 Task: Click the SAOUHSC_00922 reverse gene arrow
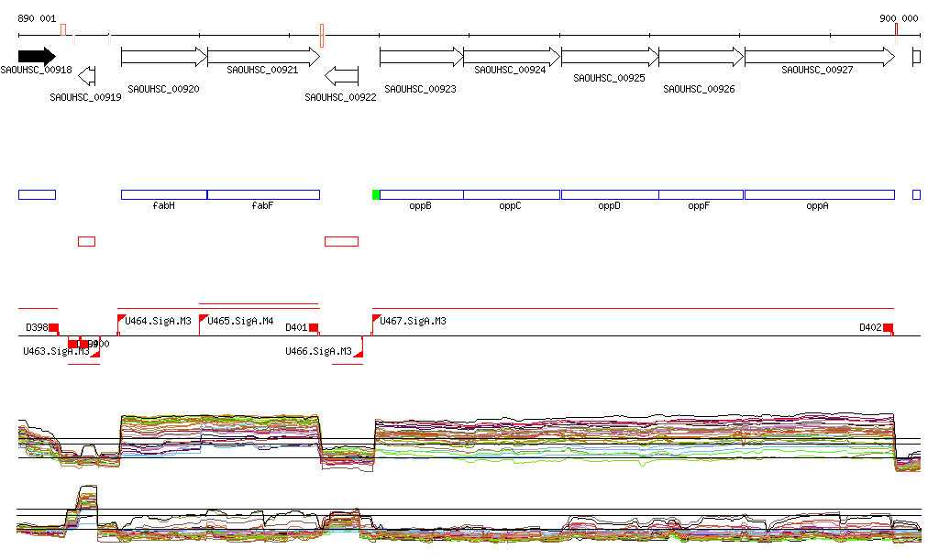tap(341, 75)
